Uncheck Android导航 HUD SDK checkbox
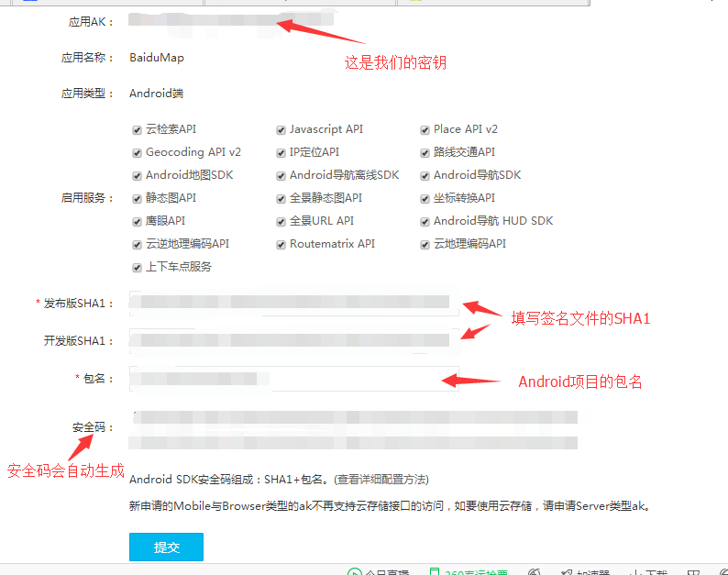 pos(425,222)
